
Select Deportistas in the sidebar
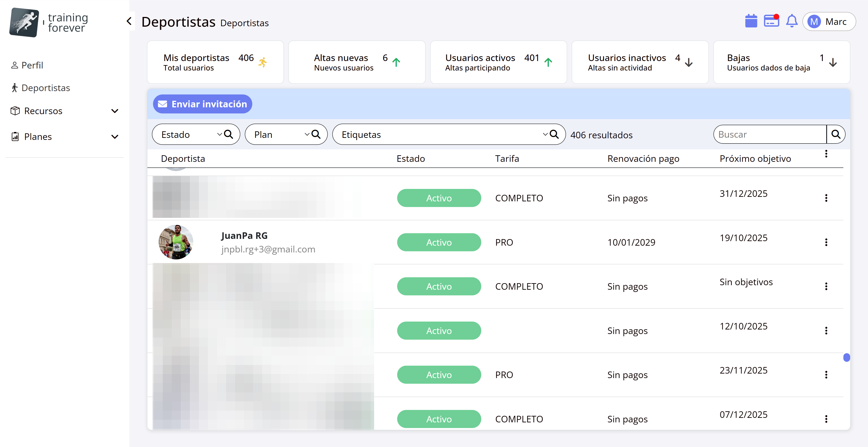click(x=45, y=88)
